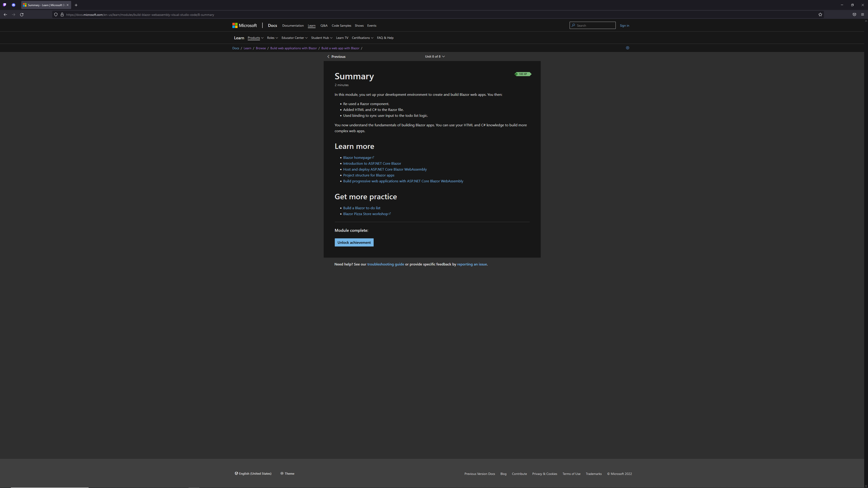Screen dimensions: 868x488
Task: Click Blog footer link
Action: pyautogui.click(x=503, y=474)
